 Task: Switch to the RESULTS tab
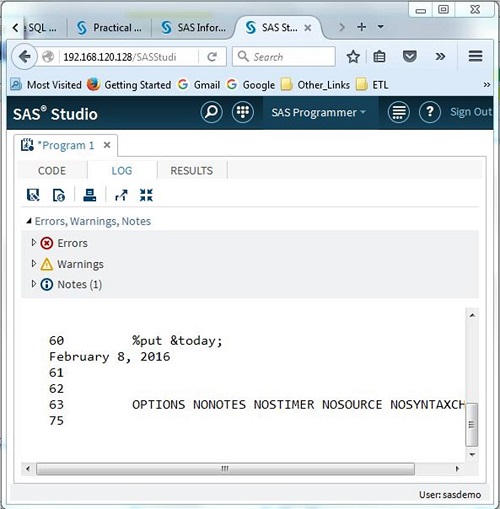[x=192, y=171]
